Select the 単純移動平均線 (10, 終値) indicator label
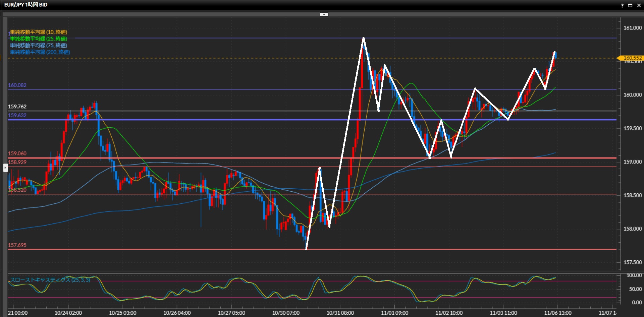 (39, 32)
